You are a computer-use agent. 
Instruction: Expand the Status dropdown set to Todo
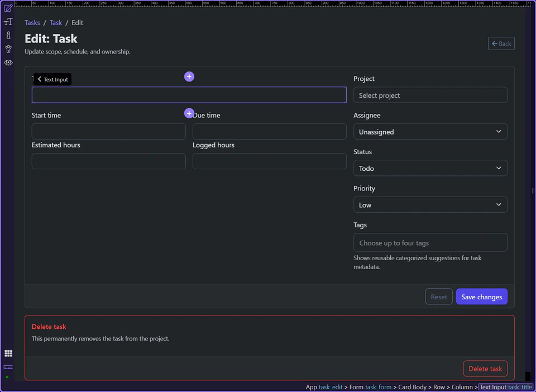click(x=430, y=168)
